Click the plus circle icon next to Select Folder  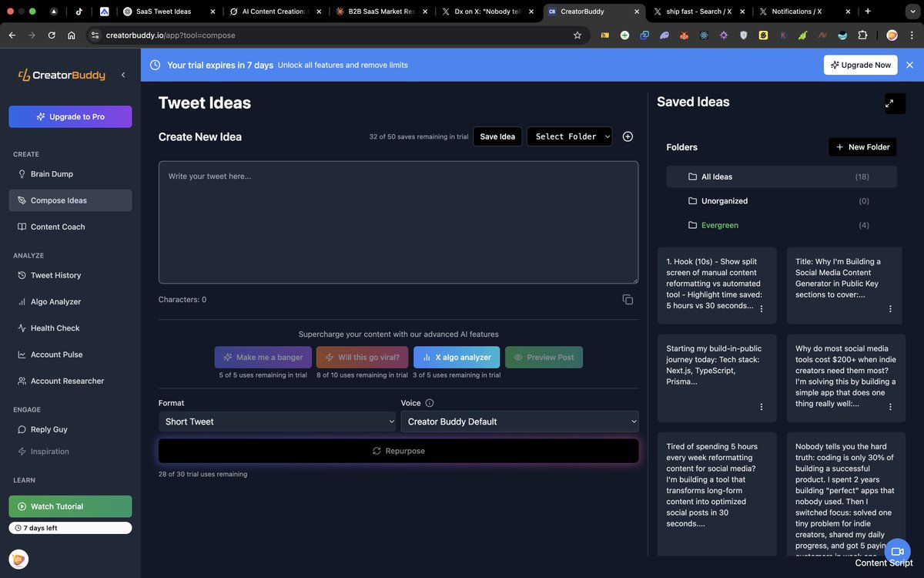[628, 136]
